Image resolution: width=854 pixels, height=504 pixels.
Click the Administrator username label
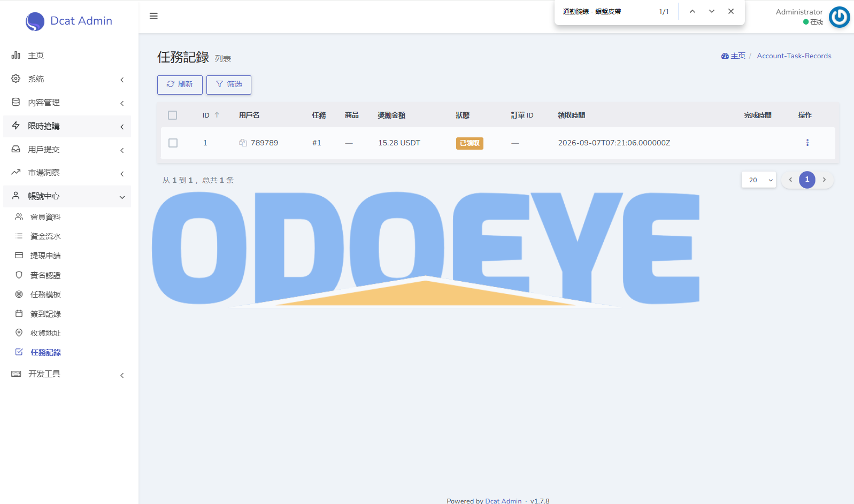[799, 12]
